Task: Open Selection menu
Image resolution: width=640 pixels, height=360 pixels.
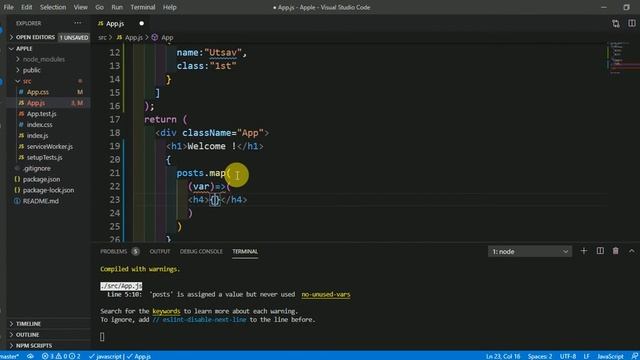Action: click(x=53, y=7)
